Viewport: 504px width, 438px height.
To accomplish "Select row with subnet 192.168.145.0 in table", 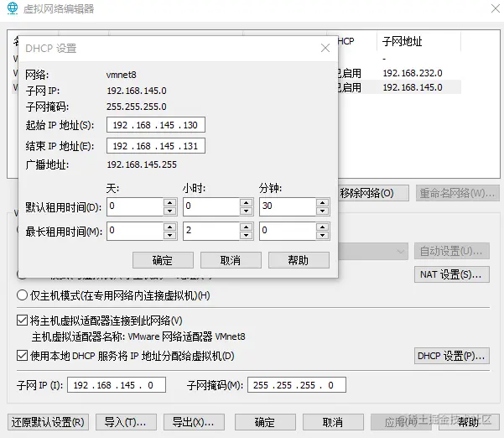I will [x=398, y=87].
